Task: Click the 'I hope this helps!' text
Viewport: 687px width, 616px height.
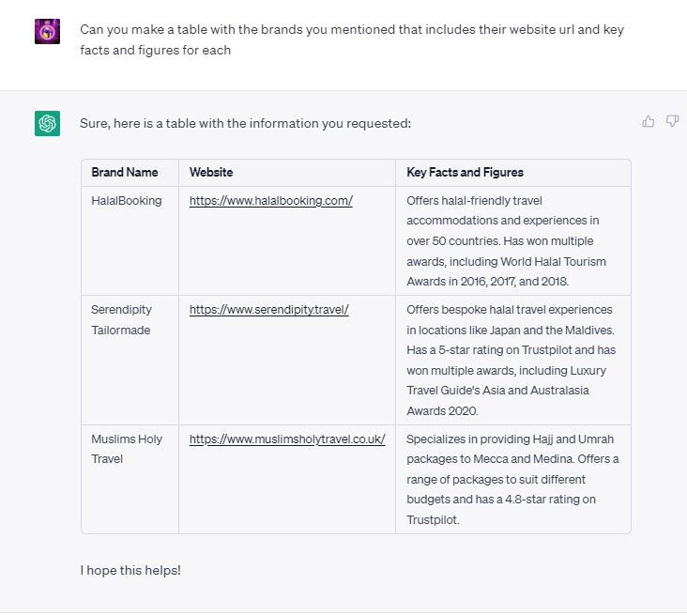Action: pos(130,570)
